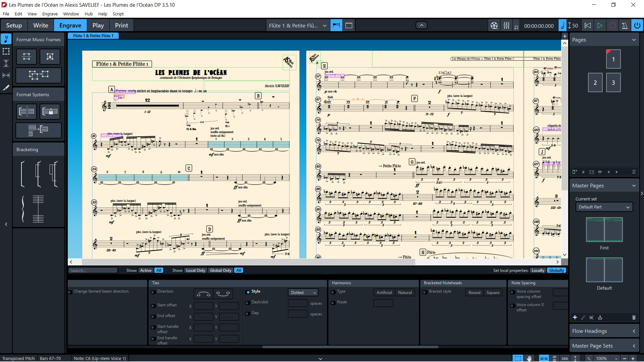Select the Square bracket style
644x362 pixels.
pyautogui.click(x=493, y=293)
